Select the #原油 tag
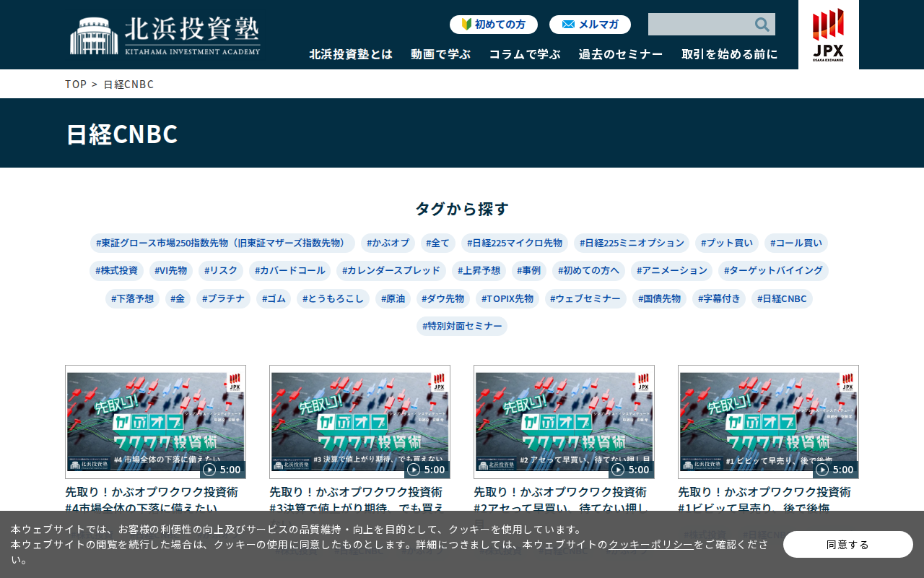Viewport: 924px width, 578px height. [x=393, y=299]
